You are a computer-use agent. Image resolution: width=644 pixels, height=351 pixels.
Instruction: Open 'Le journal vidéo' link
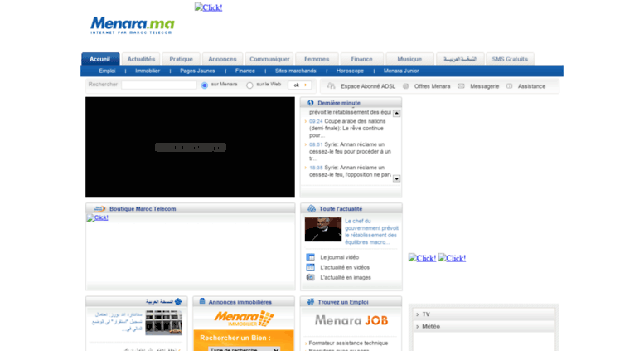[340, 257]
